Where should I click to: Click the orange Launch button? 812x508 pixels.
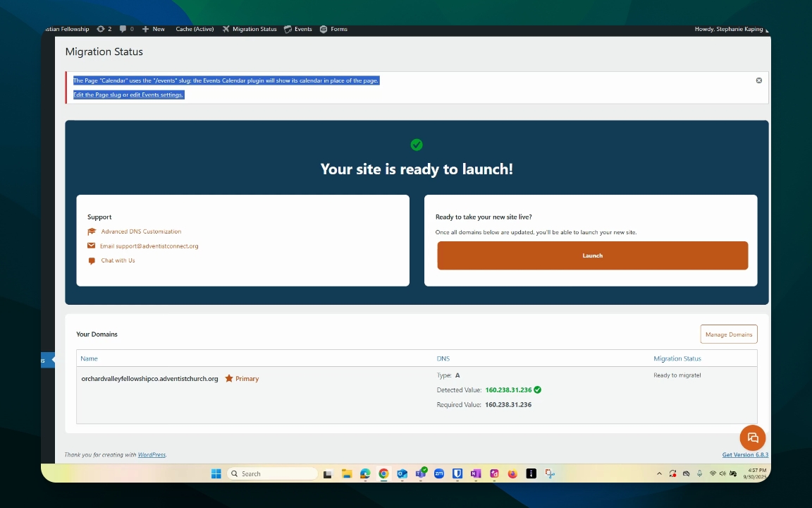592,255
